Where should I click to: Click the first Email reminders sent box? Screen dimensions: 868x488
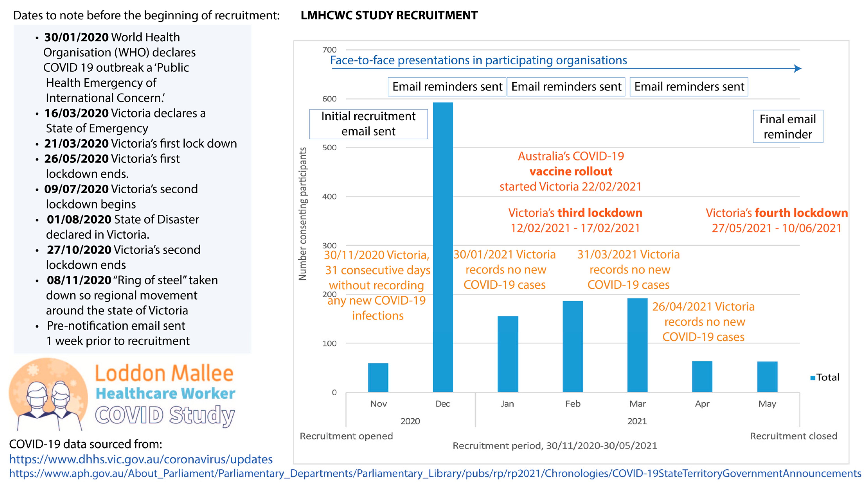pyautogui.click(x=447, y=87)
